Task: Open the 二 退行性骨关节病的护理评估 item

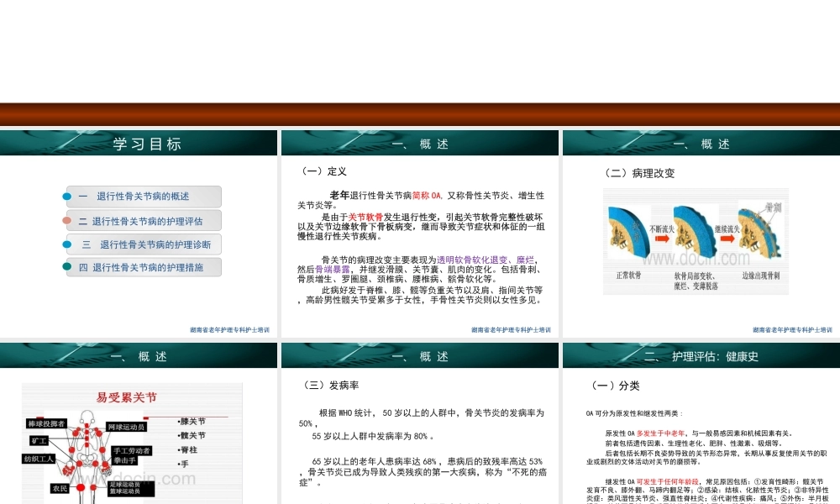Action: pos(143,221)
